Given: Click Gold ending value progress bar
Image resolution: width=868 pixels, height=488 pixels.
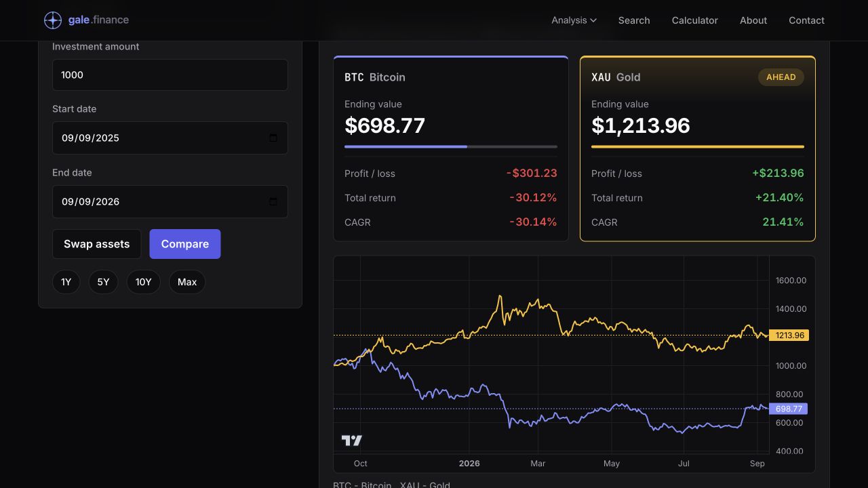Looking at the screenshot, I should point(698,146).
